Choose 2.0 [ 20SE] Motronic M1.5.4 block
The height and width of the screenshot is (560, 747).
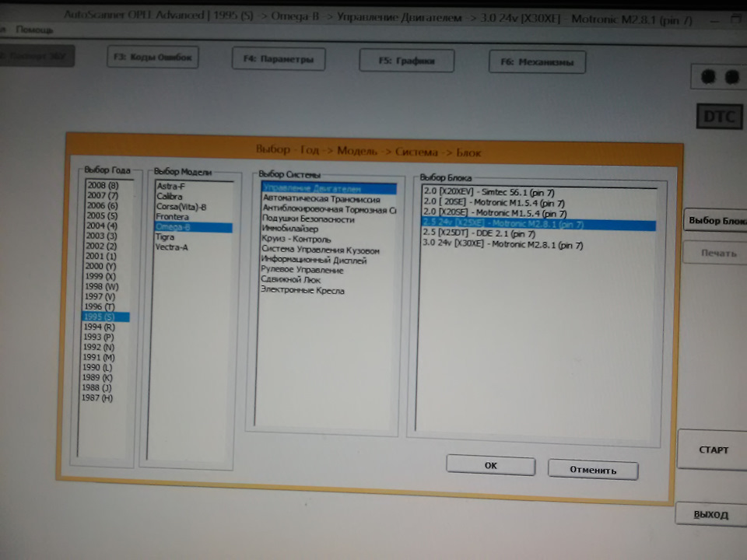[494, 202]
